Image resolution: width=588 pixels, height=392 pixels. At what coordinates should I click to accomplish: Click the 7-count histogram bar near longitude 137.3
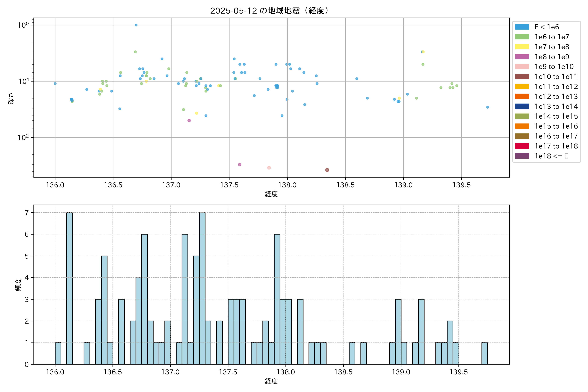(x=202, y=288)
